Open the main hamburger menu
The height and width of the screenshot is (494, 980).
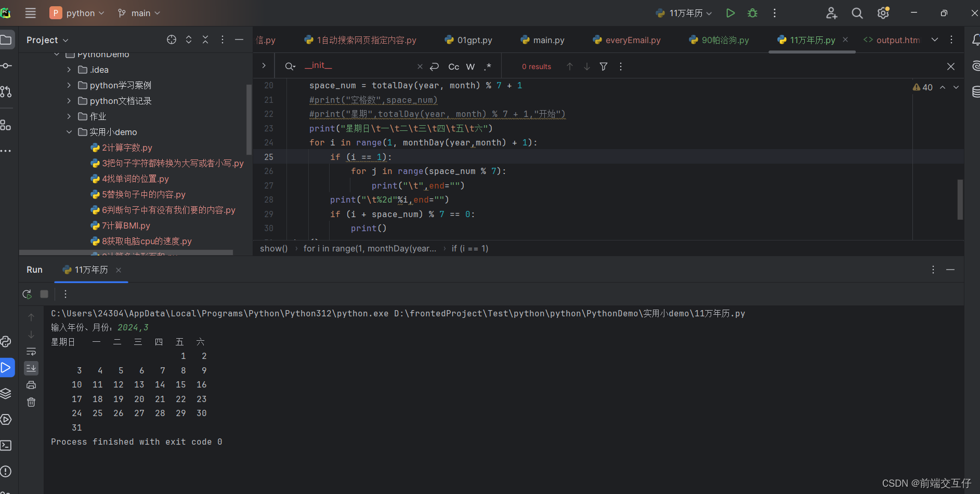31,13
